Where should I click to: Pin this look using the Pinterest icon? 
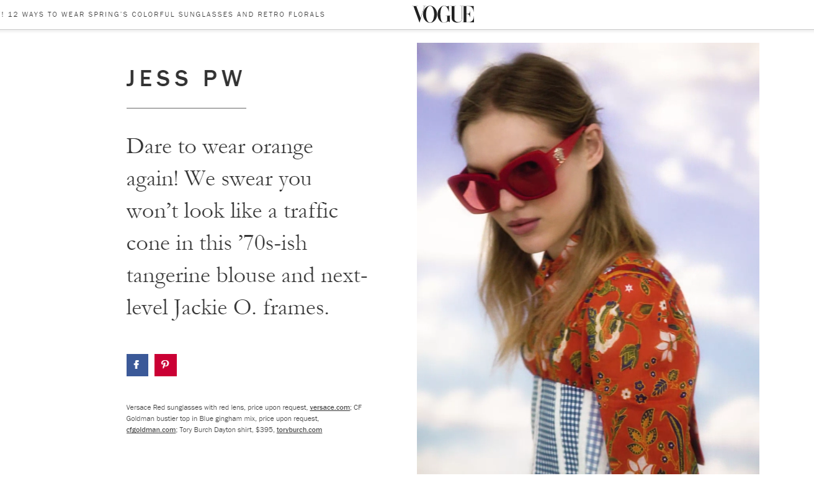(x=166, y=365)
